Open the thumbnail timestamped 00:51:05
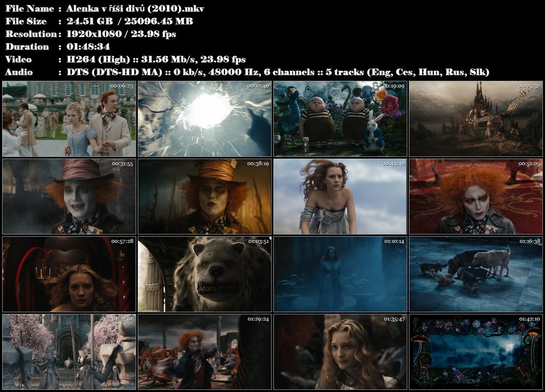Screen dimensions: 545x392 (x=476, y=196)
